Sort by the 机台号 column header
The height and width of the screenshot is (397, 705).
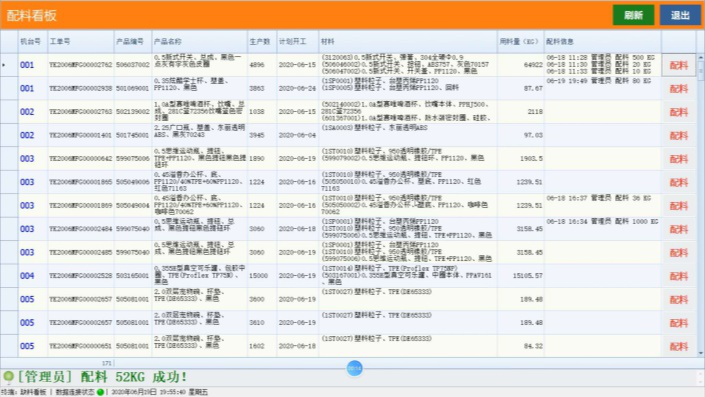tap(32, 41)
